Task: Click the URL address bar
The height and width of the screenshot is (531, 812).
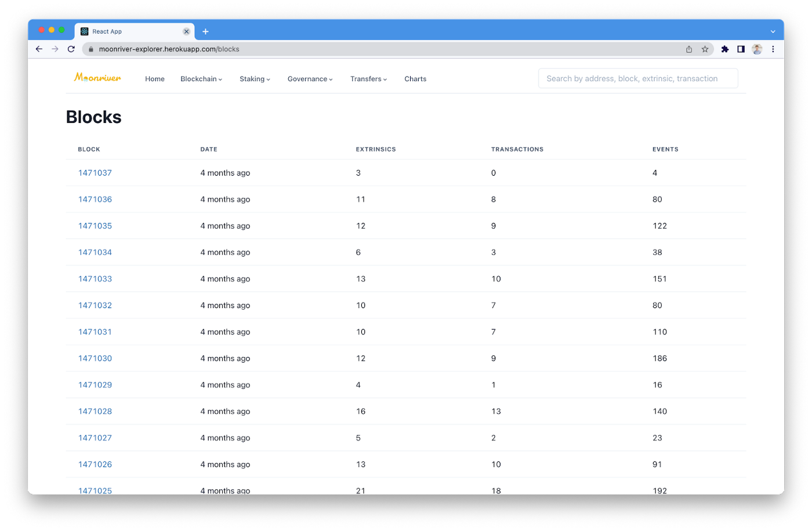Action: tap(398, 49)
